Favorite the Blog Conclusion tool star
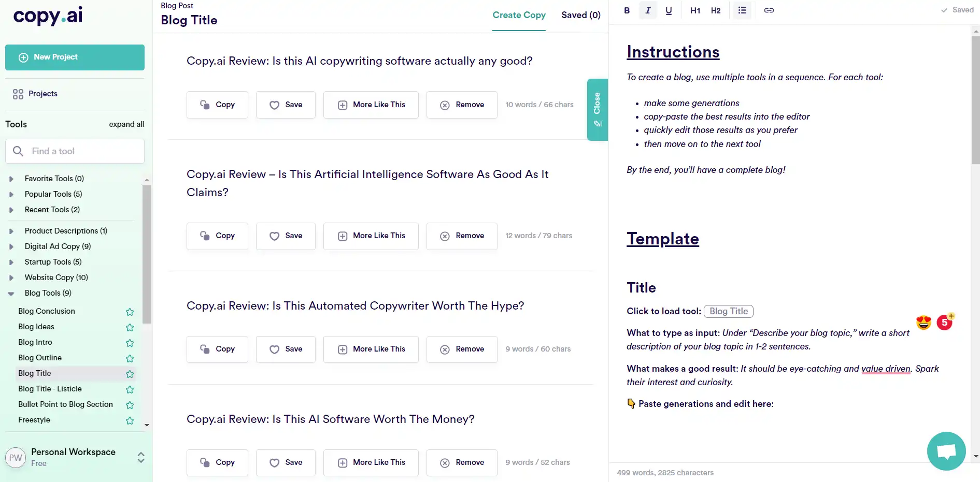 pyautogui.click(x=130, y=312)
